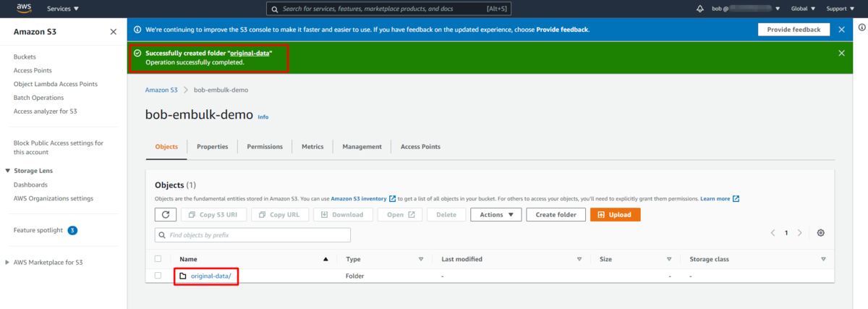The image size is (868, 309).
Task: Go to next page arrow
Action: click(x=799, y=233)
